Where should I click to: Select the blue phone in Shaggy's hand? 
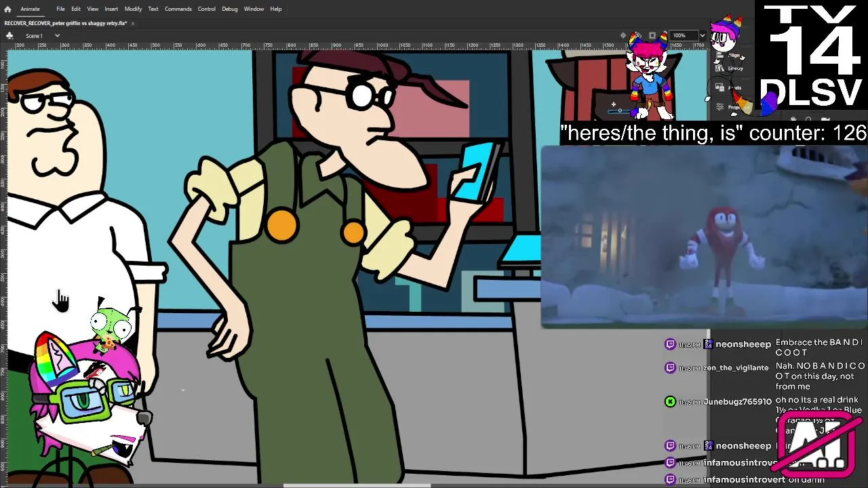475,172
